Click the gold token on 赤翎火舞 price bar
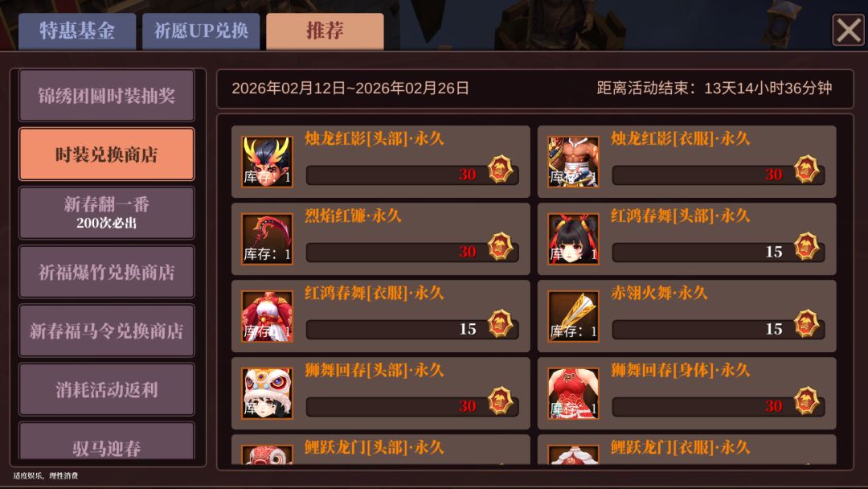 (x=806, y=323)
